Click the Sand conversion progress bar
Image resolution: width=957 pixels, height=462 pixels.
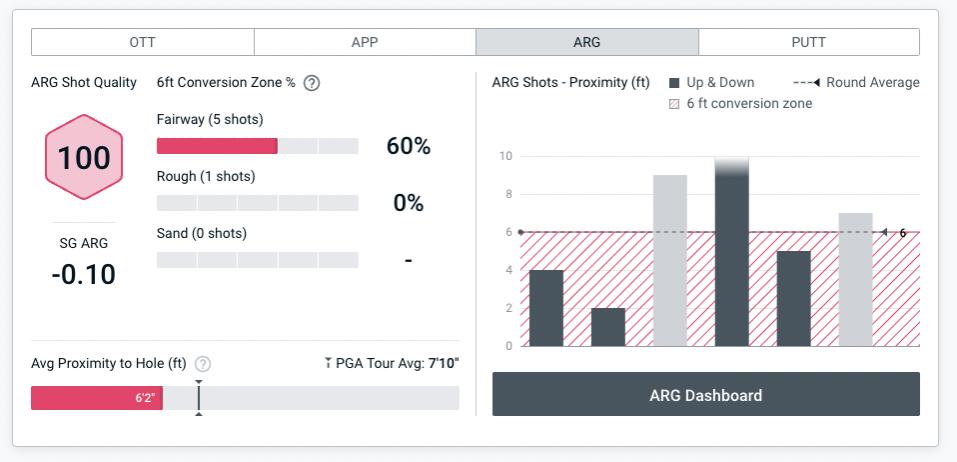tap(257, 260)
